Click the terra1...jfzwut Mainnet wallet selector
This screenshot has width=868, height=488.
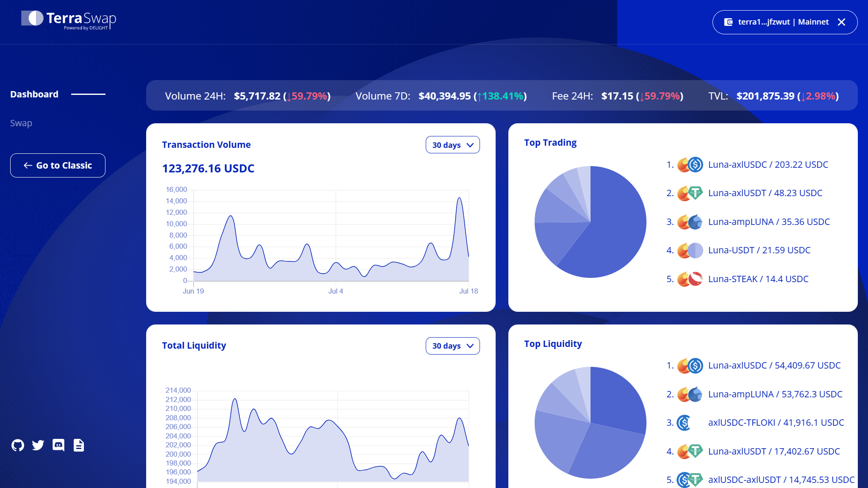[x=783, y=22]
